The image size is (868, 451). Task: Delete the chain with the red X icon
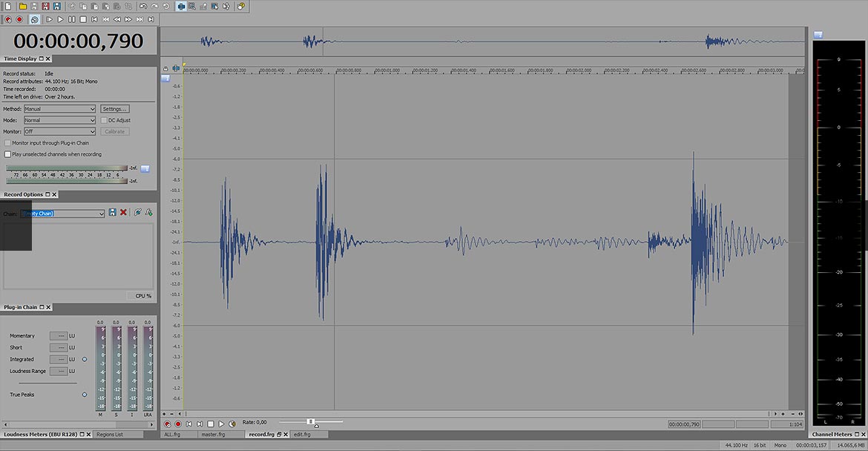pos(123,213)
